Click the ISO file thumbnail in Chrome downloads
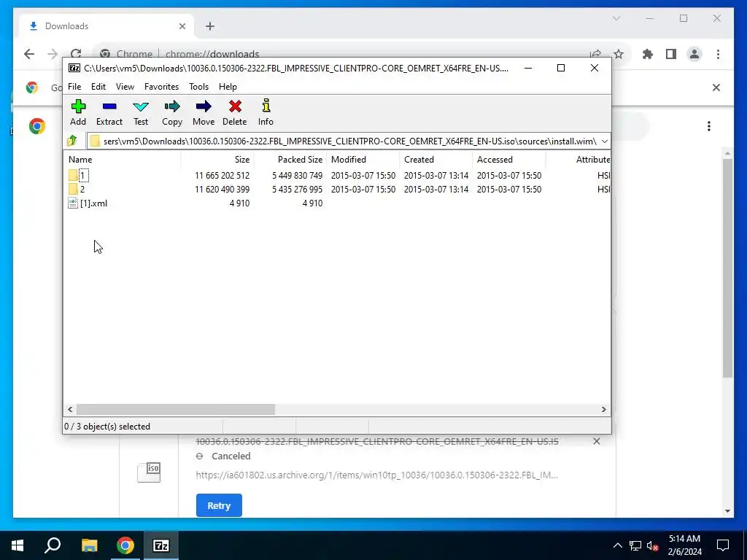The width and height of the screenshot is (747, 560). click(149, 472)
